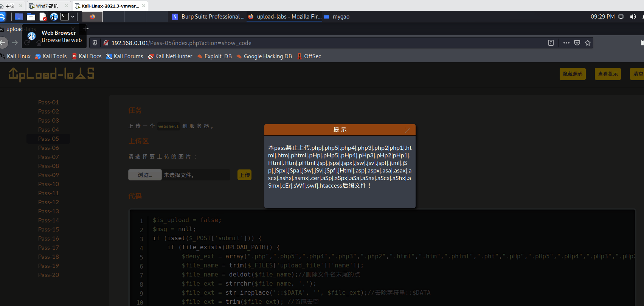Screen dimensions: 644x306
Task: Open Pass-04 in sidebar
Action: 48,130
